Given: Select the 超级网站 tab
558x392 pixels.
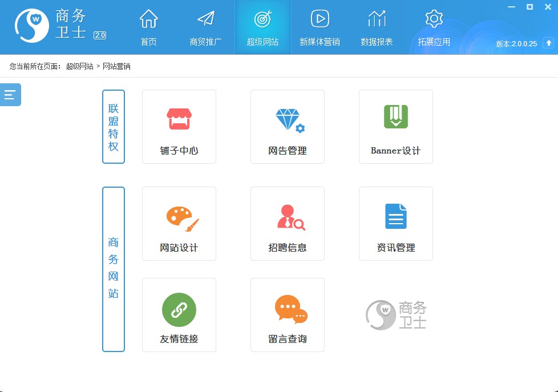Looking at the screenshot, I should click(x=262, y=27).
